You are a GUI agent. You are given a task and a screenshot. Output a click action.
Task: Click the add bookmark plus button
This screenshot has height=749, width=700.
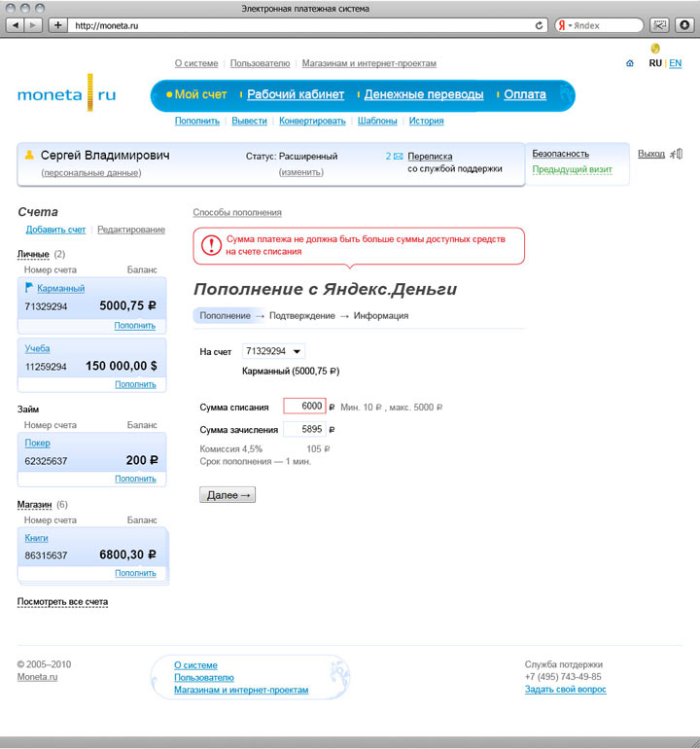tap(57, 25)
